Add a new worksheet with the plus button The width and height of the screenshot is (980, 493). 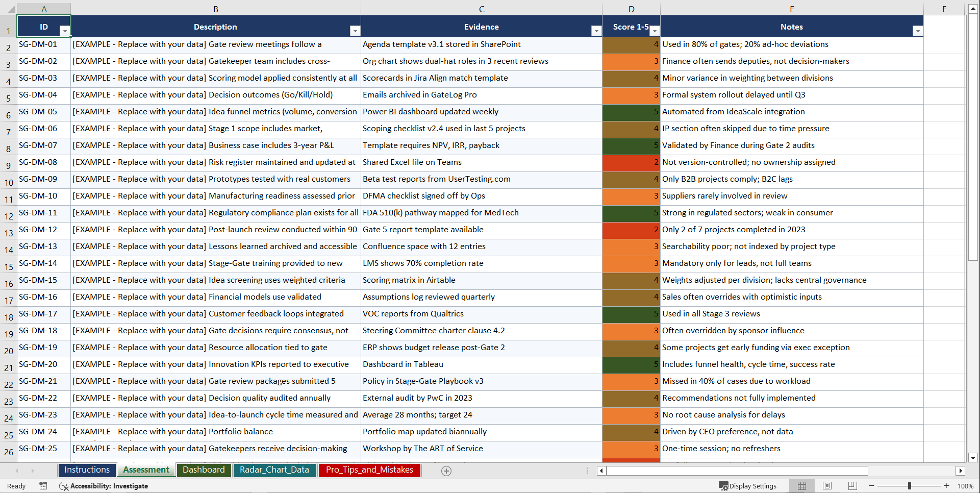(x=446, y=471)
